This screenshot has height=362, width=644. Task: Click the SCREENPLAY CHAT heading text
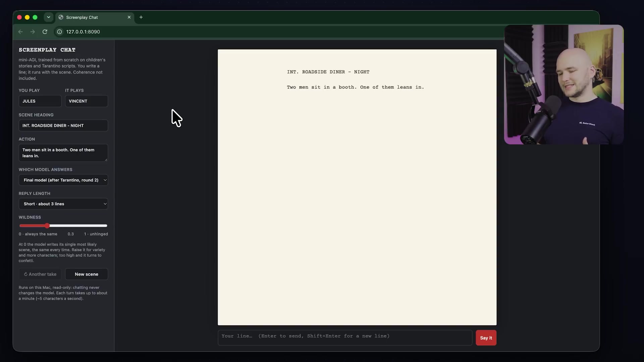[x=47, y=50]
